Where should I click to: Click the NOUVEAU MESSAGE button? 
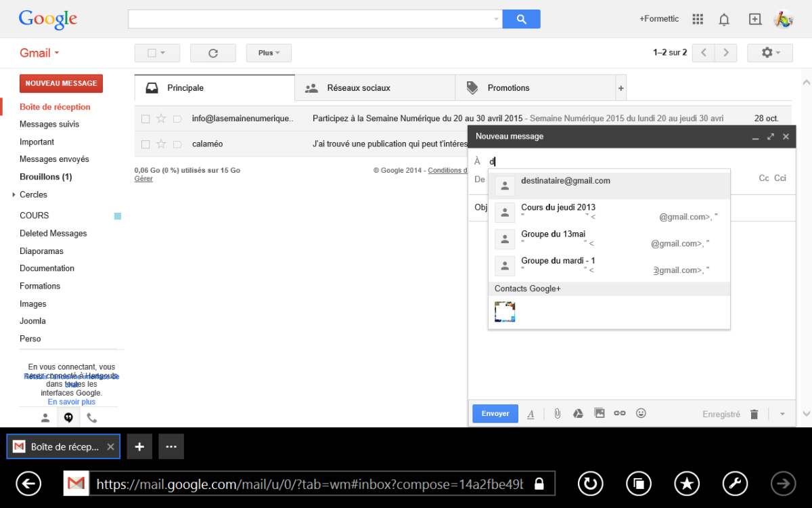click(x=61, y=83)
